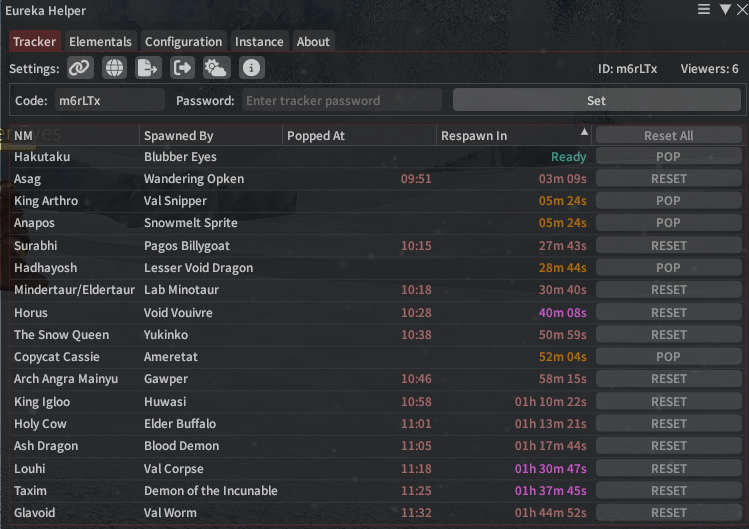The image size is (749, 529).
Task: Select the Hakutaku row name
Action: 42,157
